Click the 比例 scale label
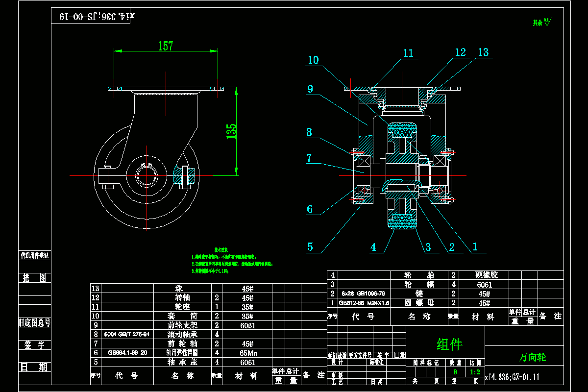The image size is (588, 392). point(475,363)
